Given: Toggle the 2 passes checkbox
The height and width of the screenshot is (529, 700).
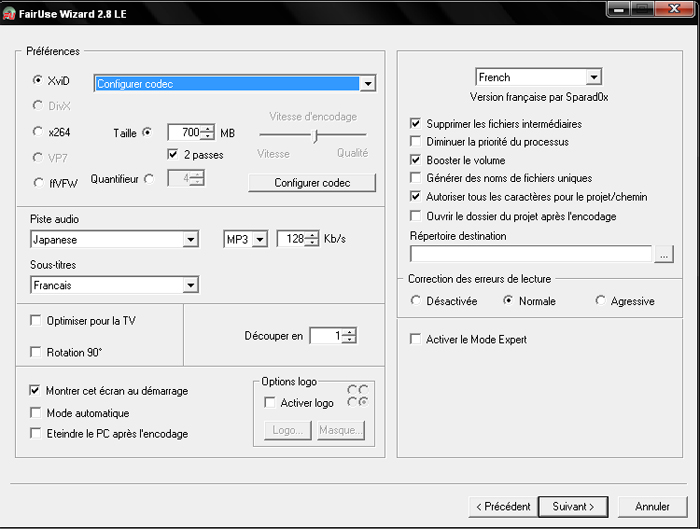Looking at the screenshot, I should 172,154.
